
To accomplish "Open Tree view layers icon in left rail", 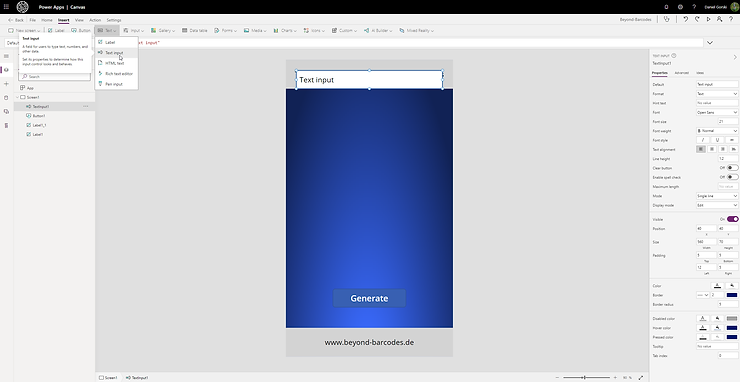I will tap(6, 70).
